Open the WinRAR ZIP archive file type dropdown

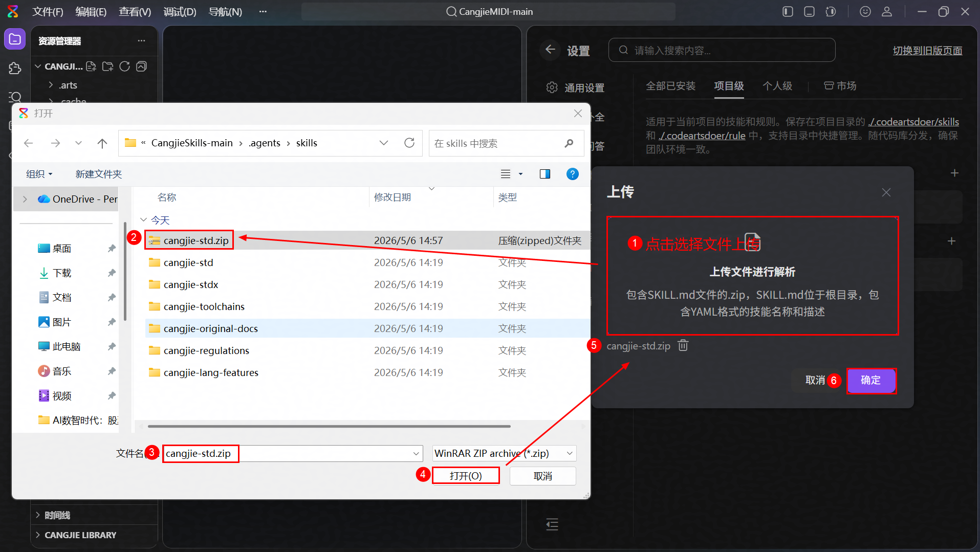coord(570,453)
